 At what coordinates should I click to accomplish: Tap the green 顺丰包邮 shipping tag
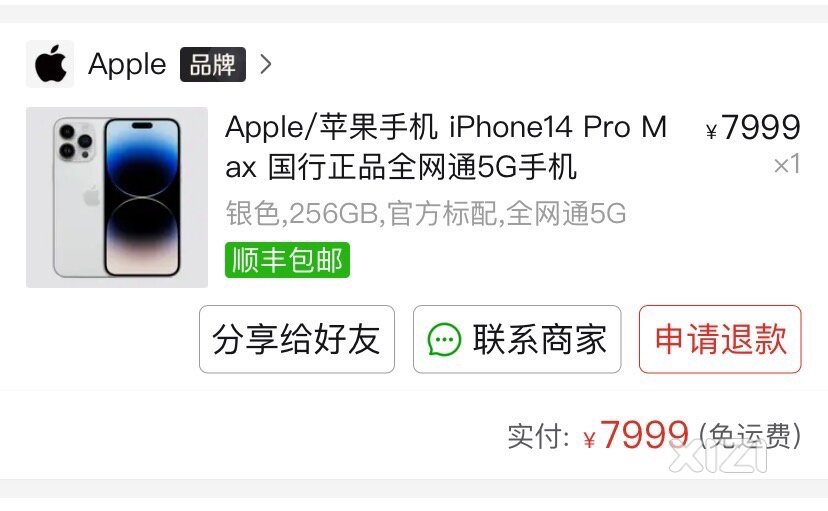click(287, 260)
